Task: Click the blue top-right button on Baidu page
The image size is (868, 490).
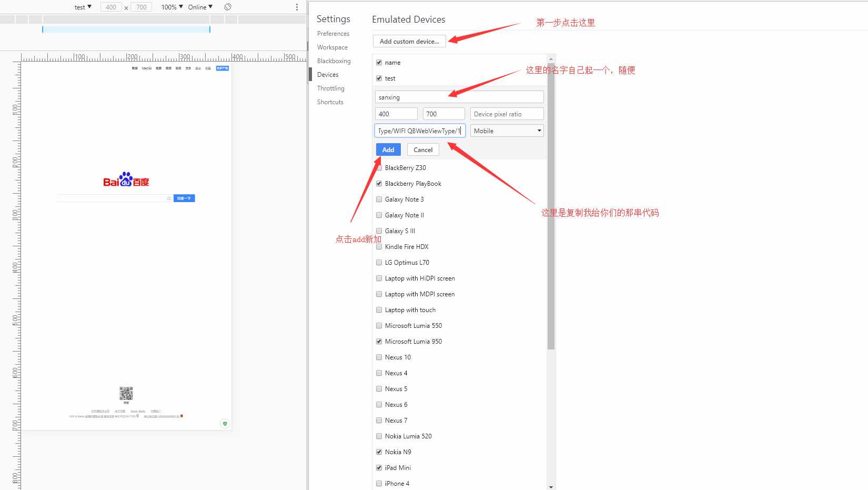Action: pos(223,68)
